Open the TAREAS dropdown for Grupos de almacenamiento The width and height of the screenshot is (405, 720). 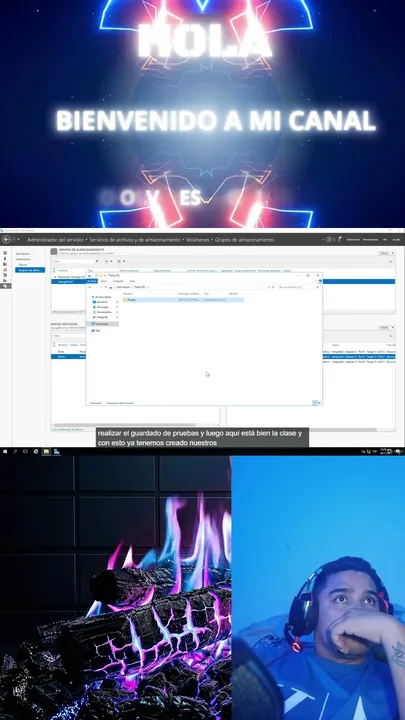coord(386,253)
